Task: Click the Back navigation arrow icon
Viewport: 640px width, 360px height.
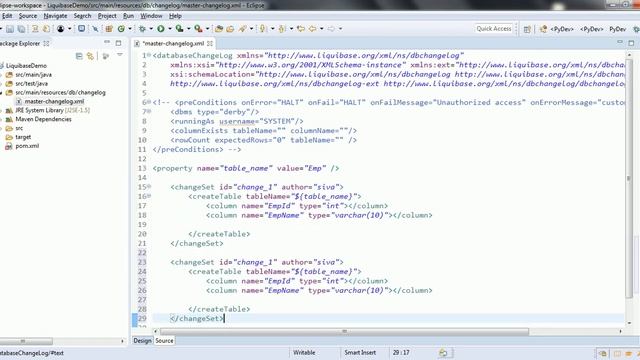Action: pos(313,29)
